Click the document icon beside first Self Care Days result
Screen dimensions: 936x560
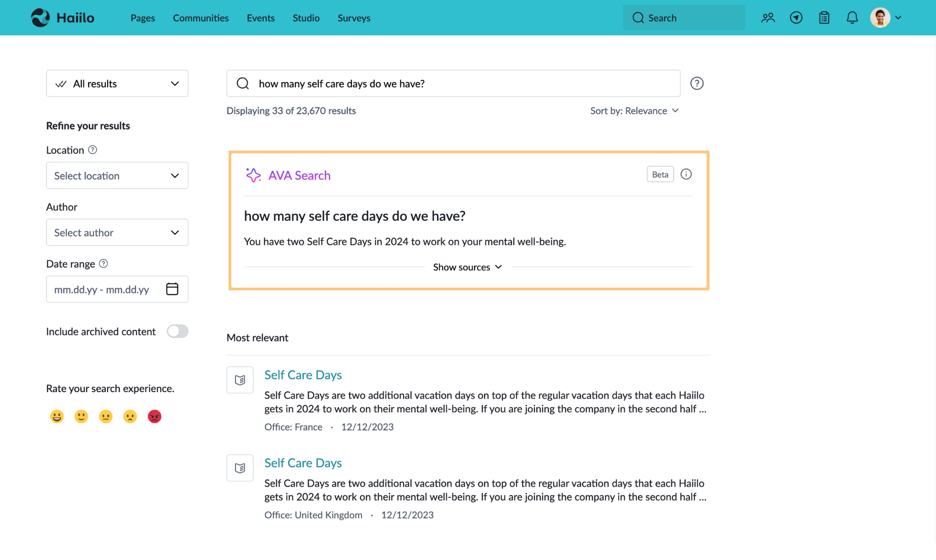[x=240, y=379]
